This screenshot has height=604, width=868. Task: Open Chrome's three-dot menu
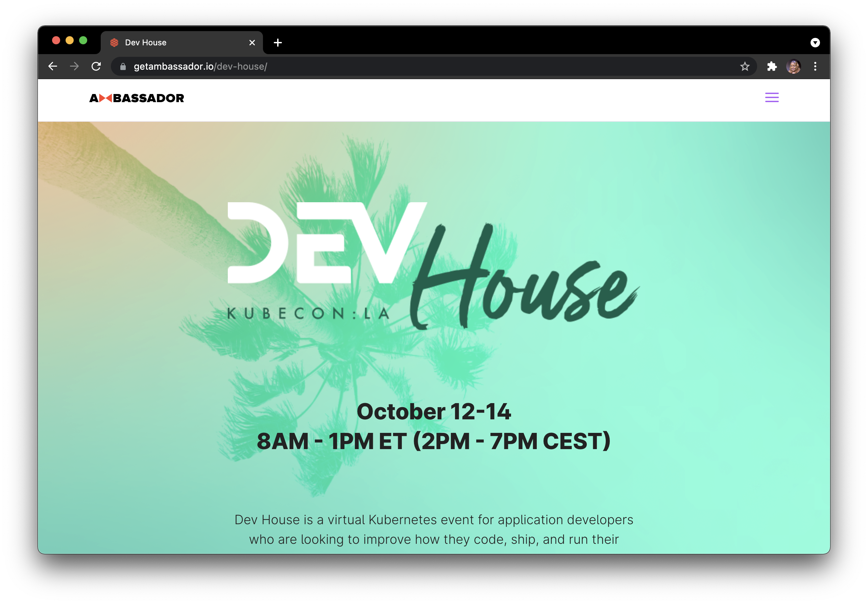[815, 67]
